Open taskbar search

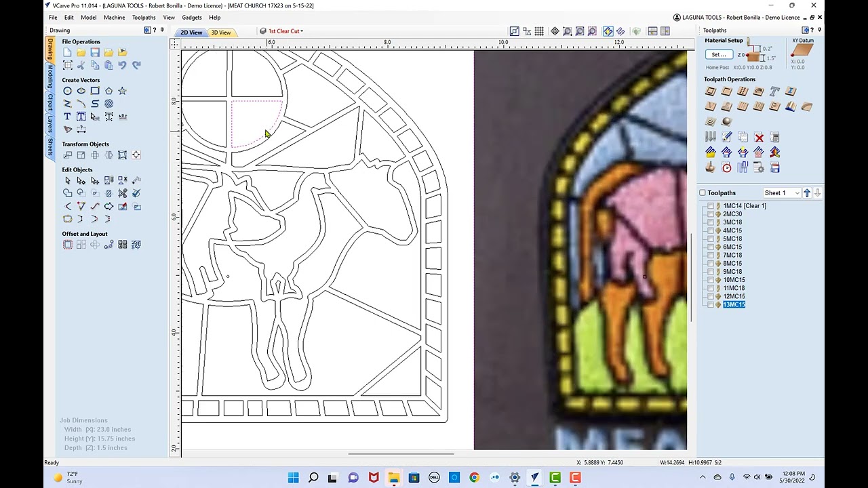[x=313, y=478]
